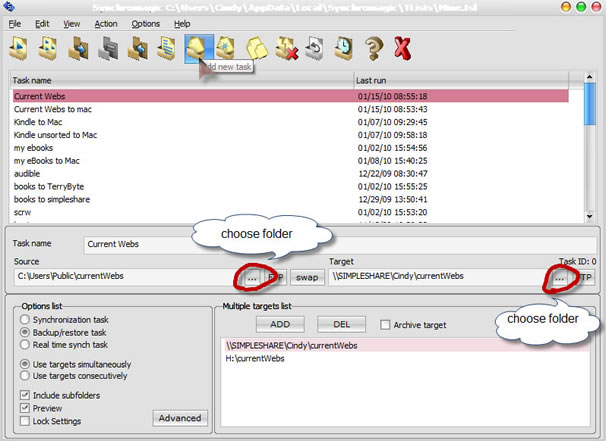Select the "scrw" task
The height and width of the screenshot is (441, 606).
[x=291, y=212]
